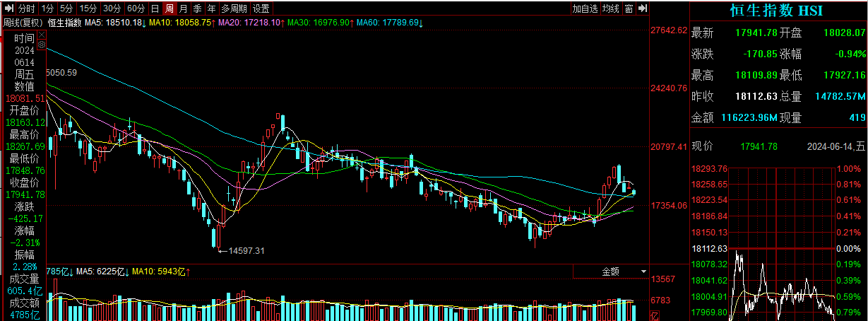Click 昨收 value 18112.63 in quote panel

point(756,97)
